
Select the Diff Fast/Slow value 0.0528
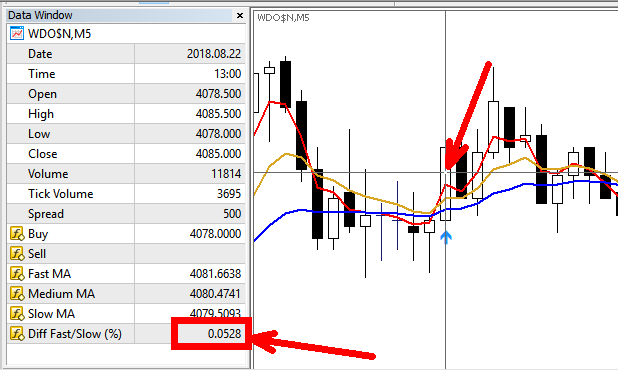[x=225, y=334]
